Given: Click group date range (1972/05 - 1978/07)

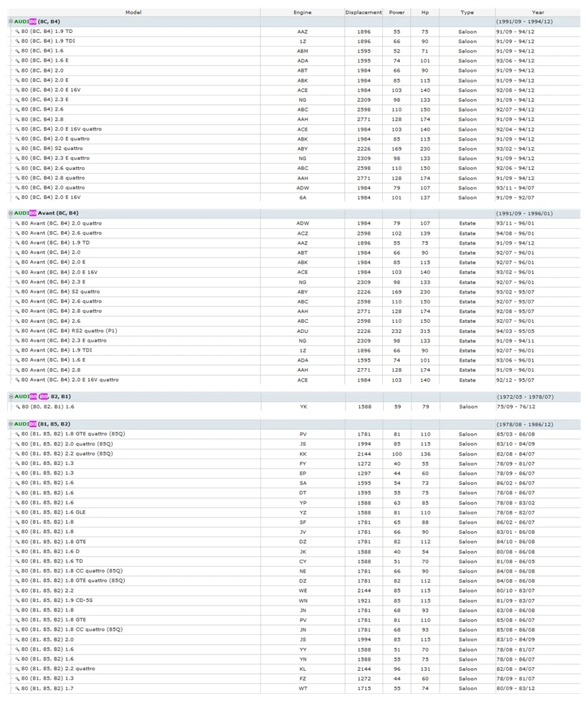Looking at the screenshot, I should [525, 397].
